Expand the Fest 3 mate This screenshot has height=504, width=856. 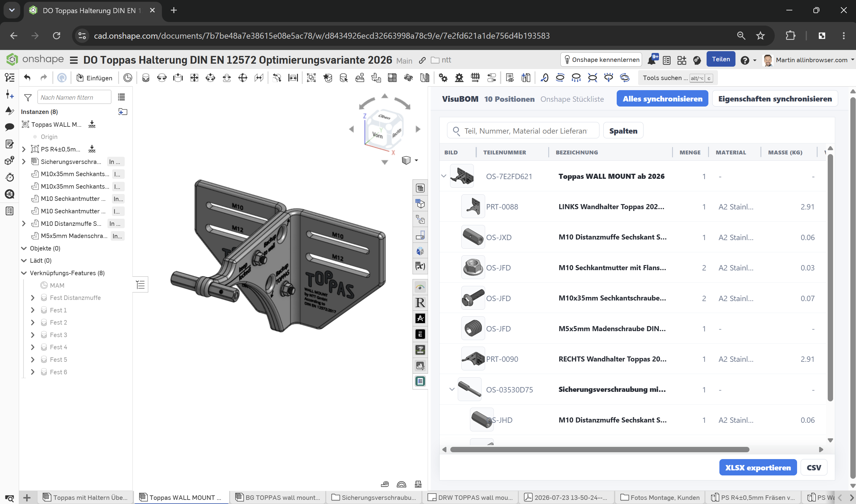(33, 335)
